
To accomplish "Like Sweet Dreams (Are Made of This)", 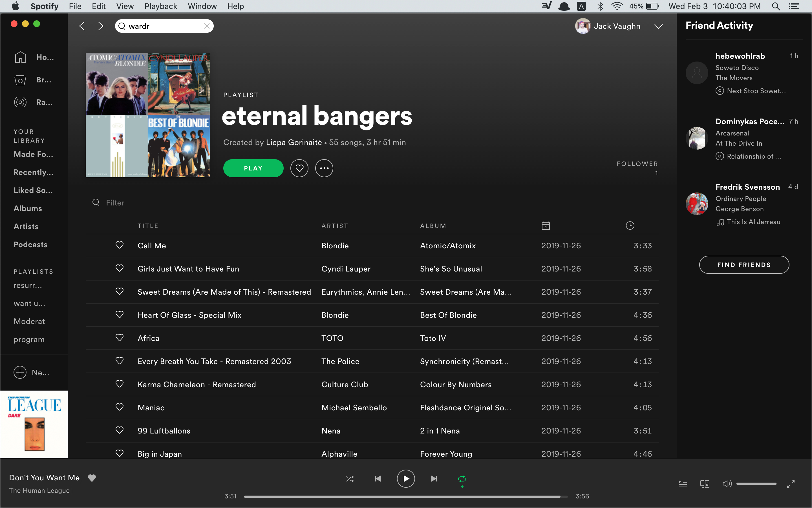I will click(120, 291).
